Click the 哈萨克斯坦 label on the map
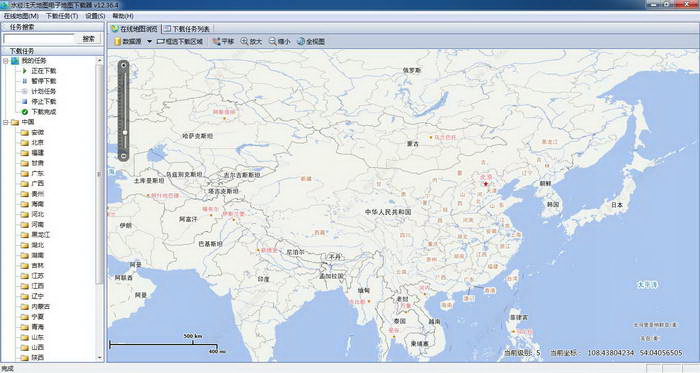This screenshot has height=373, width=700. pos(198,136)
